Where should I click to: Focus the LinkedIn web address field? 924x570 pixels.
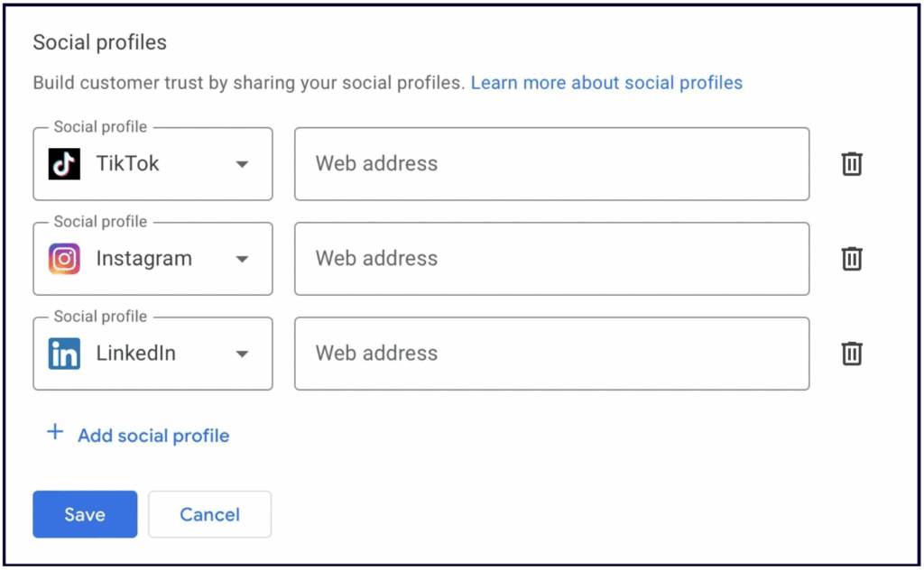click(x=551, y=354)
